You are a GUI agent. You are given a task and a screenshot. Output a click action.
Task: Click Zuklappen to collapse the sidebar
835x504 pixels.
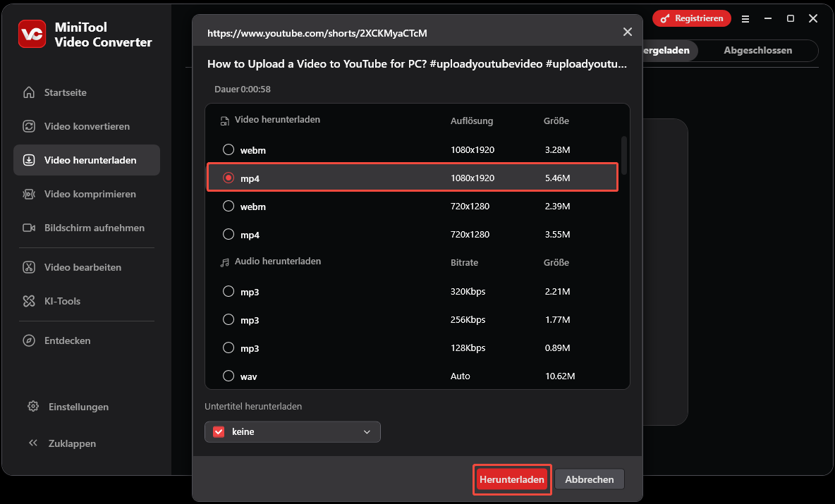[x=72, y=443]
